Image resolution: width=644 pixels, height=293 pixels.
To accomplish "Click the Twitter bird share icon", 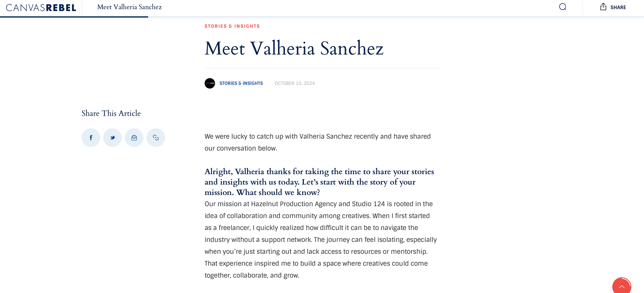I will pos(112,138).
